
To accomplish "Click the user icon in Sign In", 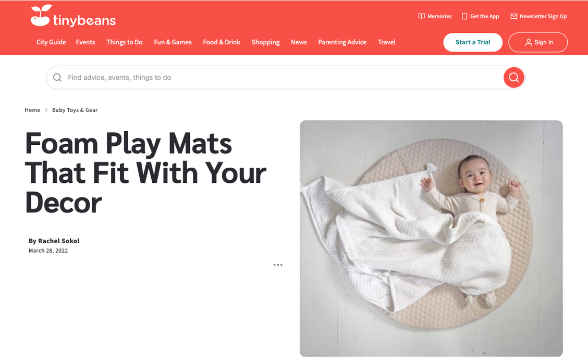I will 529,42.
